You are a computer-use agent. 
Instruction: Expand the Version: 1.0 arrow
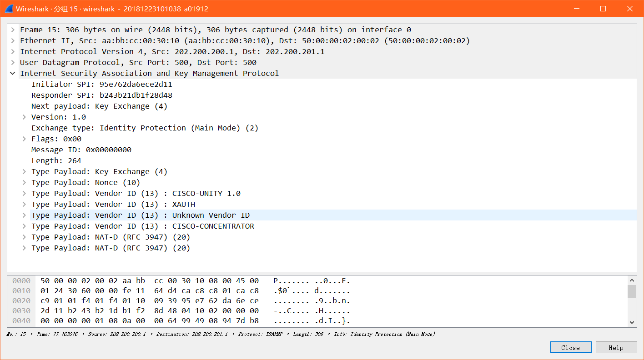coord(25,117)
